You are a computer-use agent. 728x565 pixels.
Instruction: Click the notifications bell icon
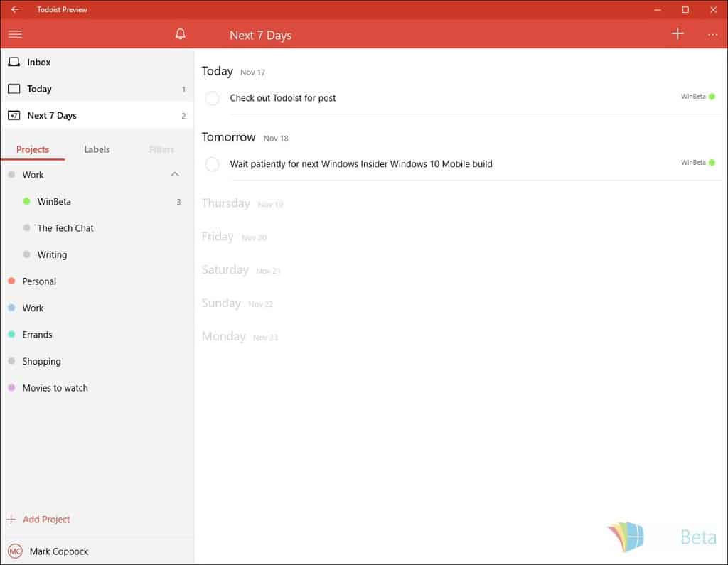tap(181, 34)
